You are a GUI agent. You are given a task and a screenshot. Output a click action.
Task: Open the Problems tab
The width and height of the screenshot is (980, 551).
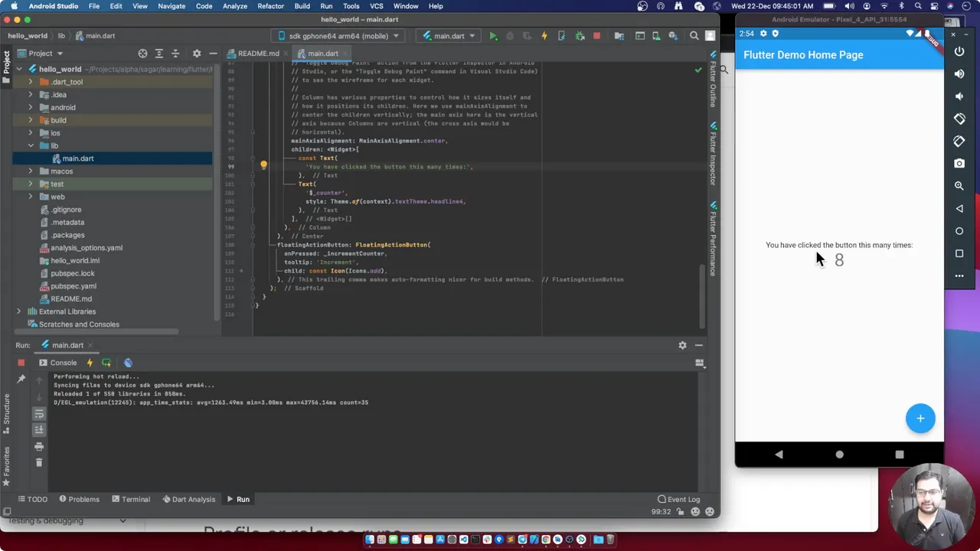[x=79, y=499]
